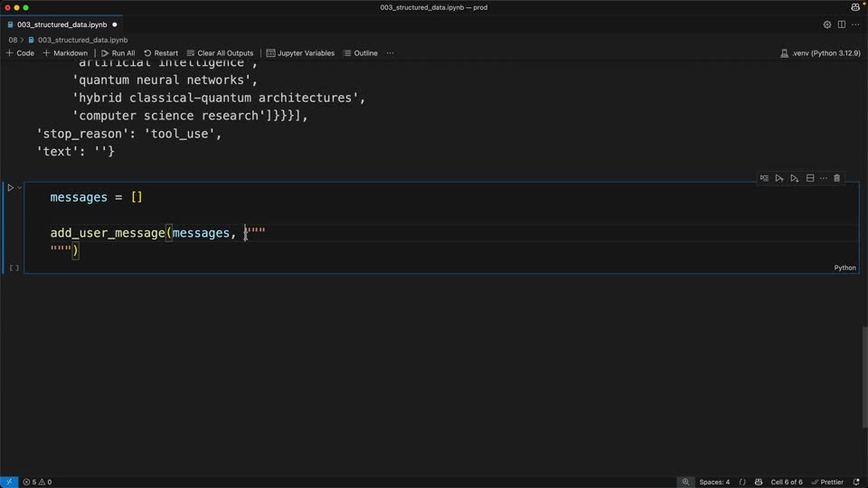Image resolution: width=868 pixels, height=488 pixels.
Task: Click the Copilot status icon
Action: pyautogui.click(x=759, y=482)
